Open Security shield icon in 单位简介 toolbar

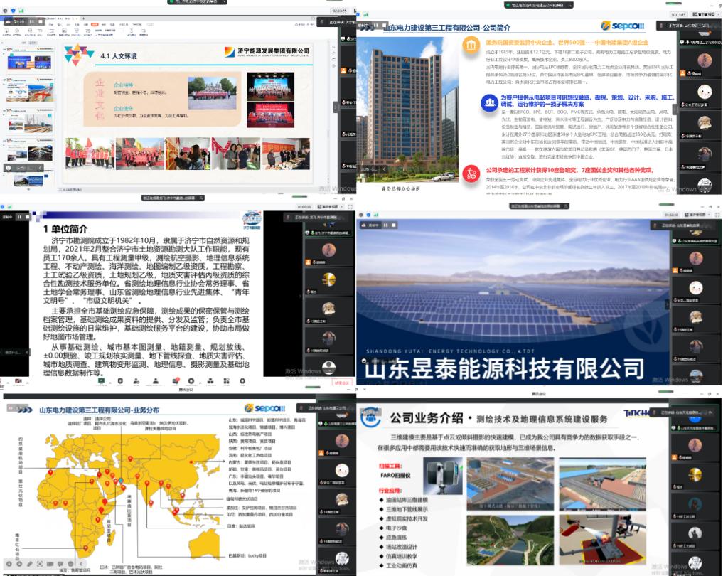click(120, 381)
